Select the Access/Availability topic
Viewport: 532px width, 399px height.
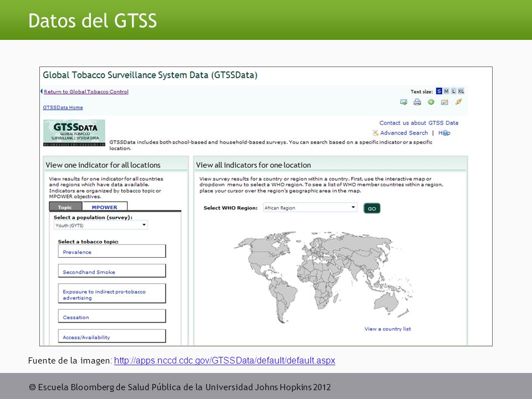[x=112, y=336]
